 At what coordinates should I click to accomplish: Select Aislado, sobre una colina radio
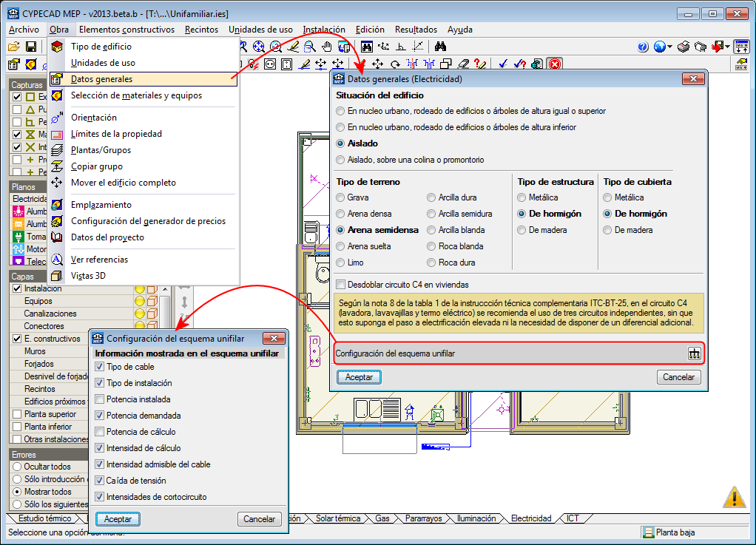click(341, 160)
